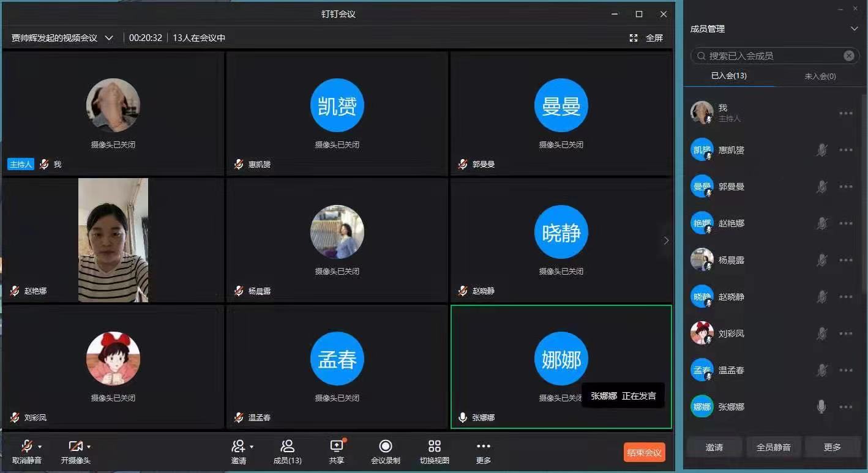Enter 全屏 fullscreen mode

[x=647, y=38]
